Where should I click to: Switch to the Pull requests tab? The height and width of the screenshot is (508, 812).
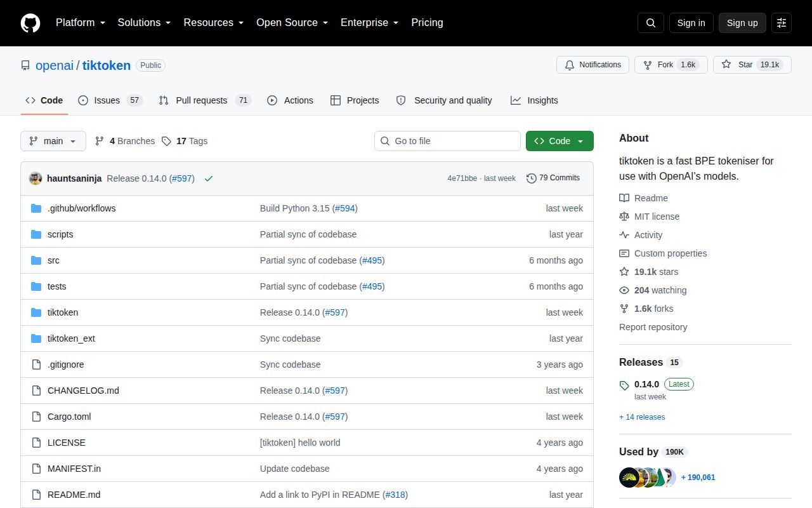205,100
